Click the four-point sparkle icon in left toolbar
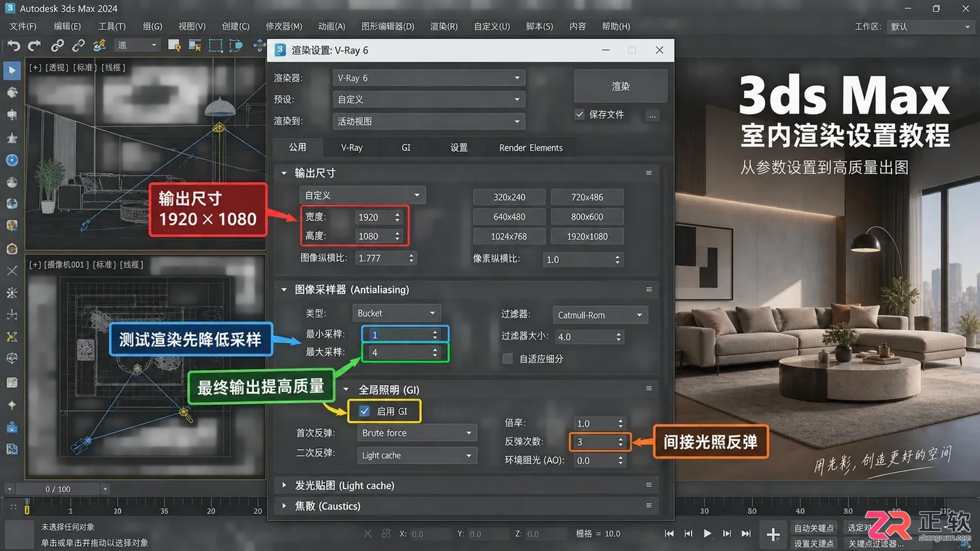Image resolution: width=980 pixels, height=551 pixels. click(x=12, y=405)
